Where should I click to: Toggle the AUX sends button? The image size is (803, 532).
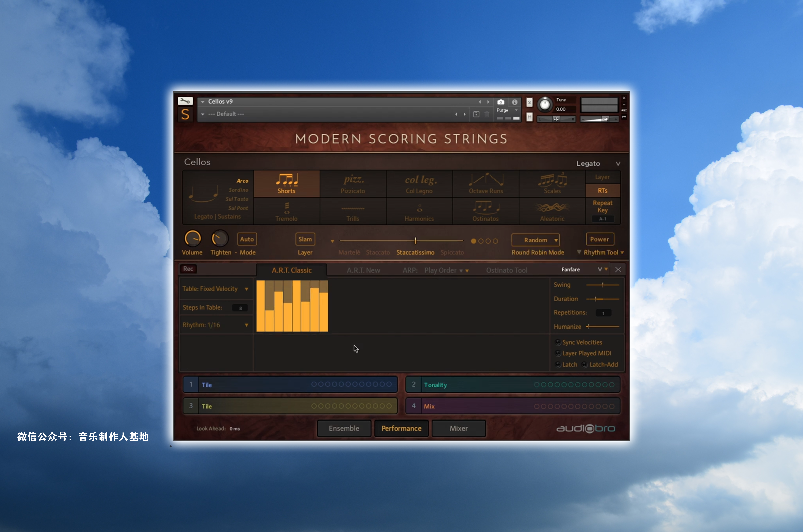624,110
